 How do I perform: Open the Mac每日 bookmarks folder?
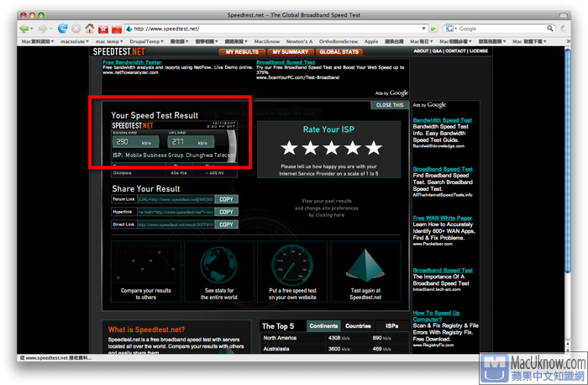(421, 41)
